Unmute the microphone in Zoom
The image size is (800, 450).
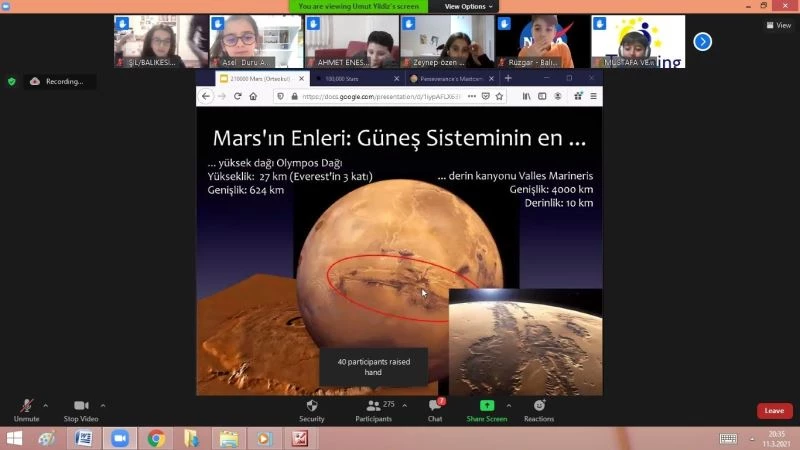(x=26, y=408)
